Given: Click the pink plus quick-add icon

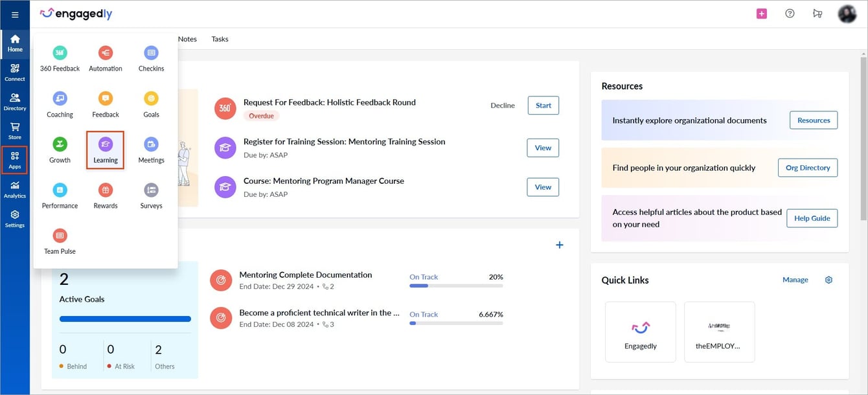Looking at the screenshot, I should click(762, 14).
